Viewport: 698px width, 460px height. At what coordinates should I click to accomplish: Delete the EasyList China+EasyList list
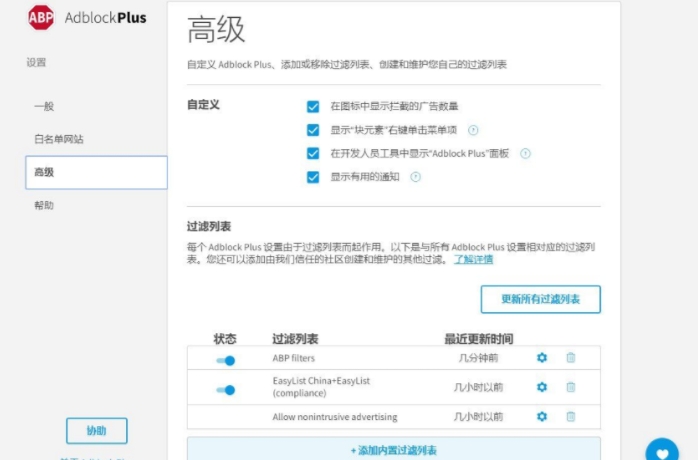571,387
